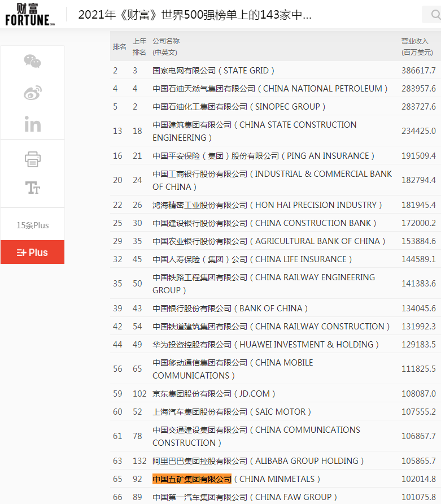Select ALIBABA GROUP HOLDING name

coord(258,460)
